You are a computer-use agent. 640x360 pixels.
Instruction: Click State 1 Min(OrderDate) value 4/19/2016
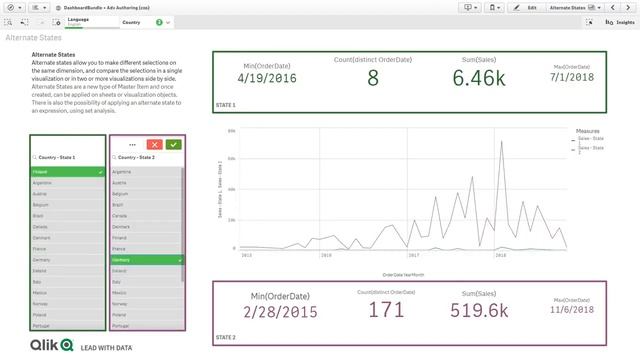pos(267,78)
